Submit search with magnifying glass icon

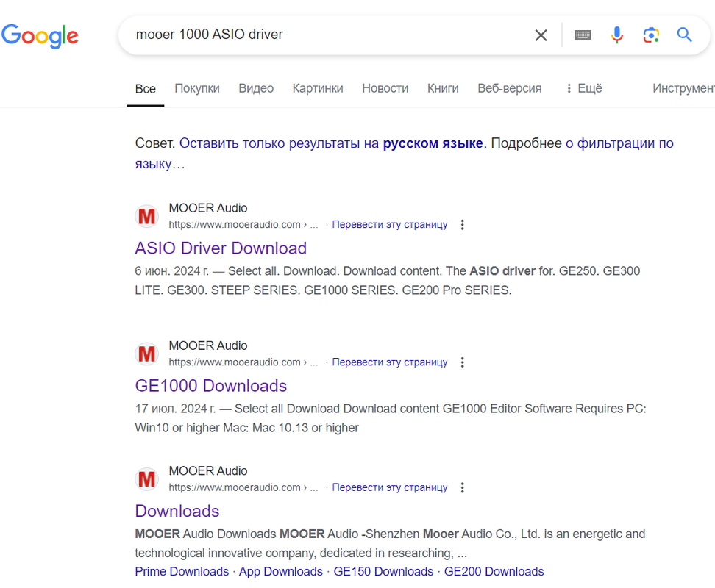[684, 35]
